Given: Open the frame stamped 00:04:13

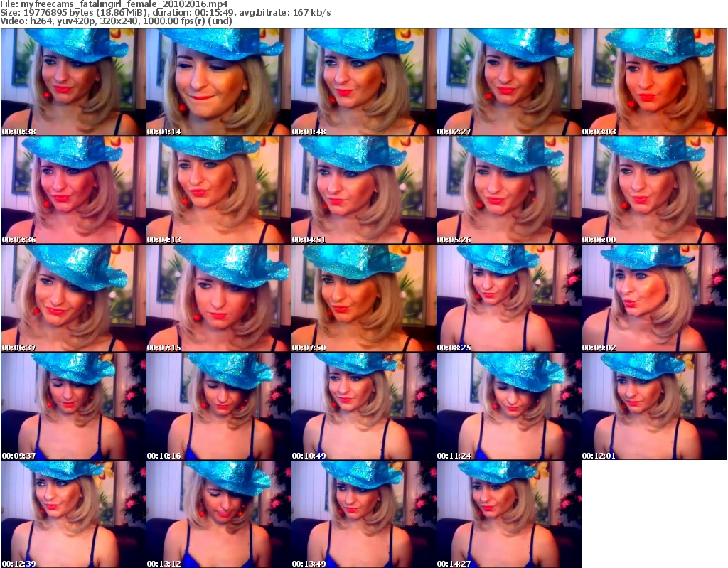Looking at the screenshot, I should 219,191.
